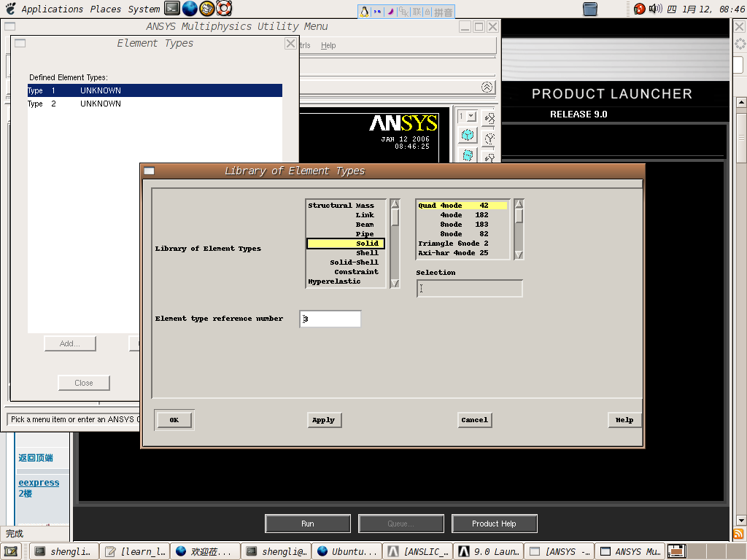
Task: Open the System menu
Action: [x=144, y=9]
